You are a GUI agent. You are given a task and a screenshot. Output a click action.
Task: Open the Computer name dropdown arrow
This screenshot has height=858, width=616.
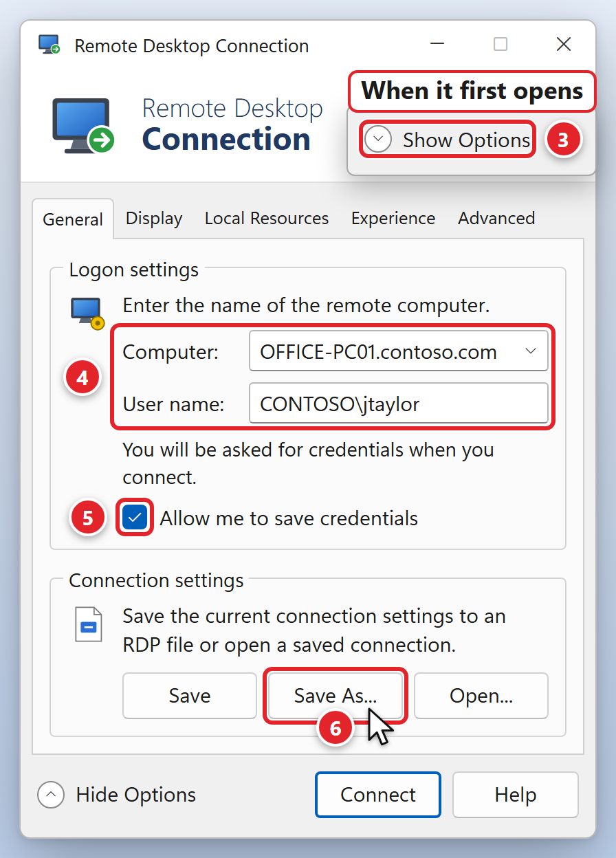click(x=531, y=351)
